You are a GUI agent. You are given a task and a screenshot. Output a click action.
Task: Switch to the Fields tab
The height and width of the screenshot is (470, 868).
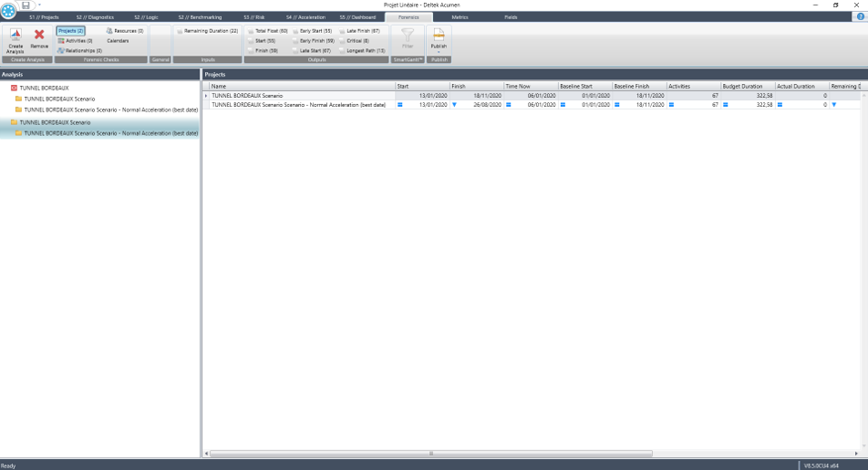point(511,17)
